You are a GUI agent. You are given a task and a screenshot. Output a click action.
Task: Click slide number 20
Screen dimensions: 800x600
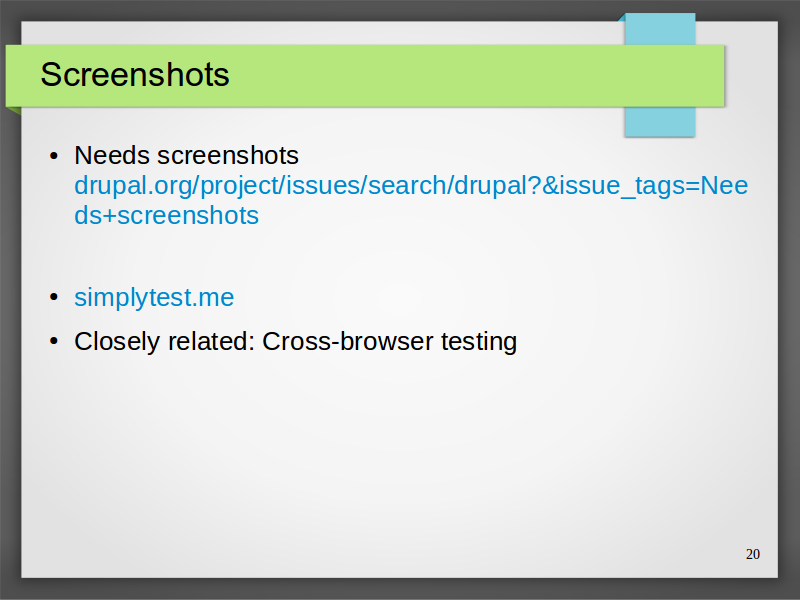click(753, 554)
